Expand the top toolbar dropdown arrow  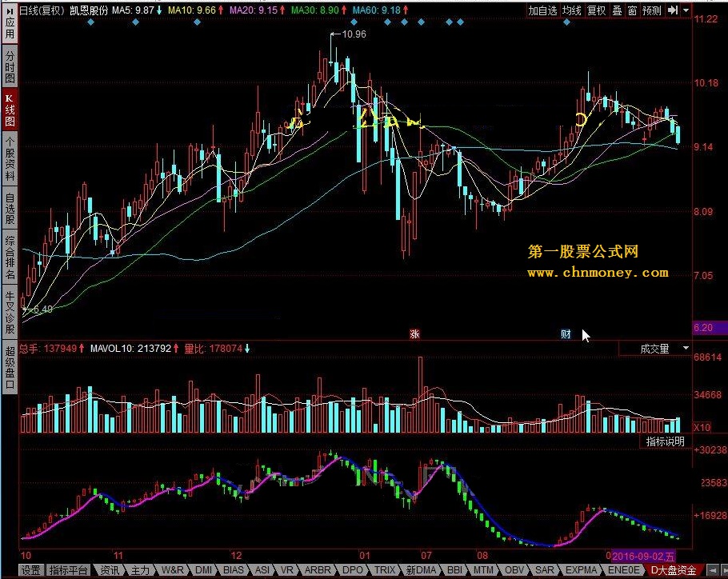tap(686, 10)
